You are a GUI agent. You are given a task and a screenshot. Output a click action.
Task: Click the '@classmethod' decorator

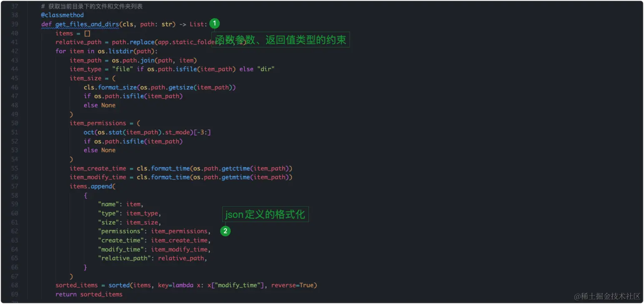pos(62,15)
